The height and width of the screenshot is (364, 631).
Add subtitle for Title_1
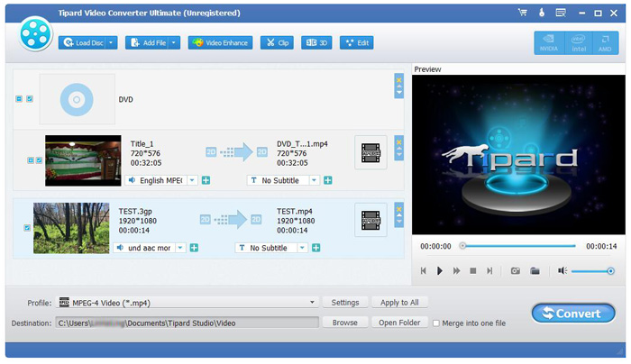[x=328, y=180]
